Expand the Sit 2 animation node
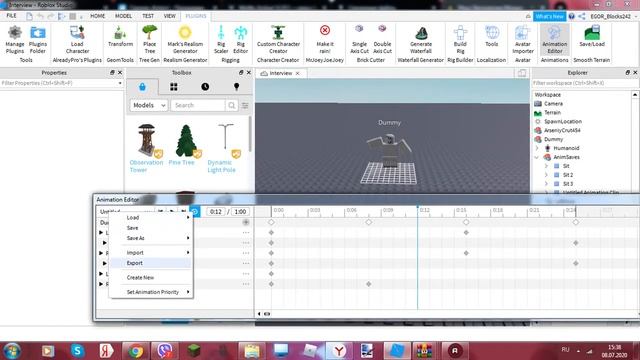This screenshot has width=640, height=360. (546, 175)
